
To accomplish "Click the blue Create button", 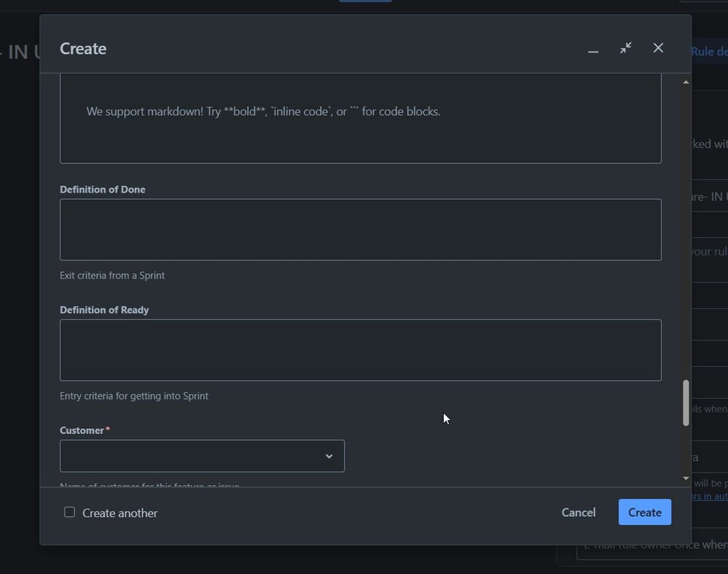I will coord(644,512).
